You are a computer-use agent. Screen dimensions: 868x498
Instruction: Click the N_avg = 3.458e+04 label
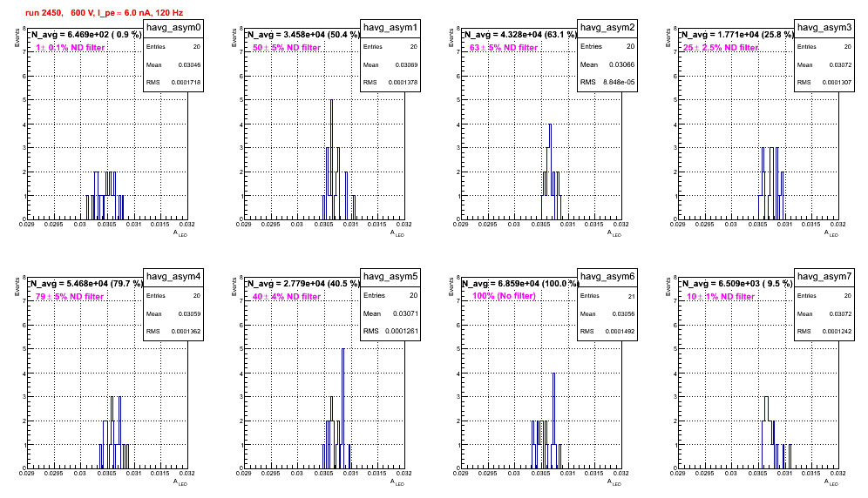(x=303, y=35)
